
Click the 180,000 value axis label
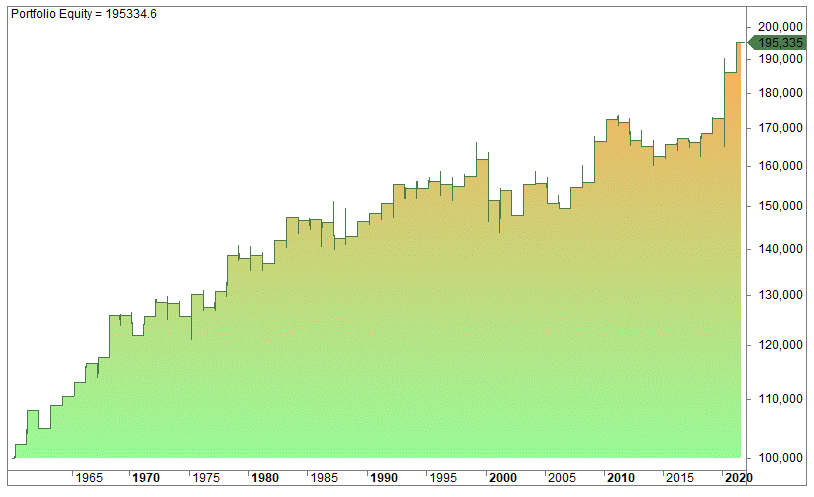(x=779, y=93)
